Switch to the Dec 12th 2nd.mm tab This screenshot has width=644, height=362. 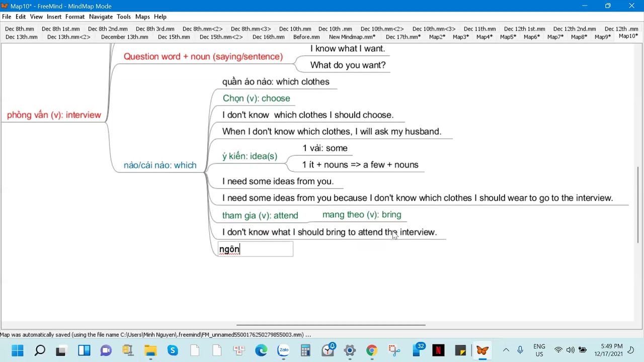coord(575,29)
